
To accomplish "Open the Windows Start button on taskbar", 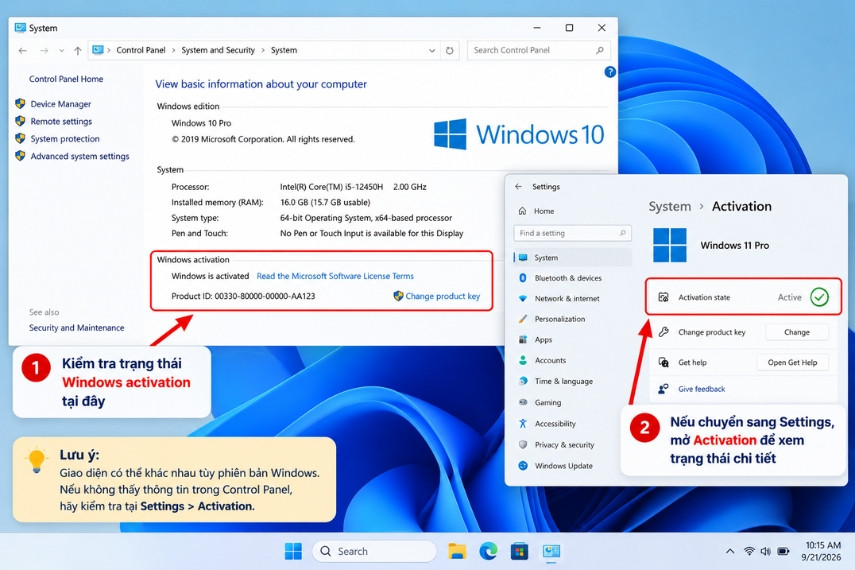I will click(293, 551).
